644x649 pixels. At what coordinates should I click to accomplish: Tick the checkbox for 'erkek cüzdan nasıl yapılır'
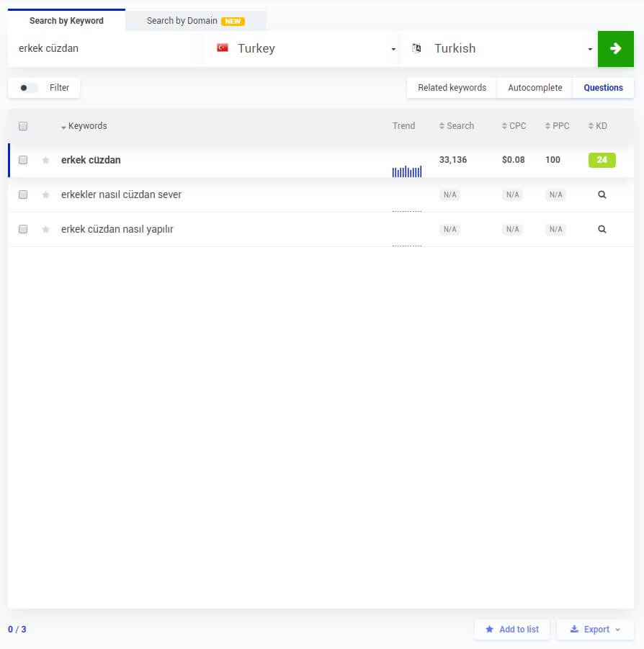[x=22, y=229]
